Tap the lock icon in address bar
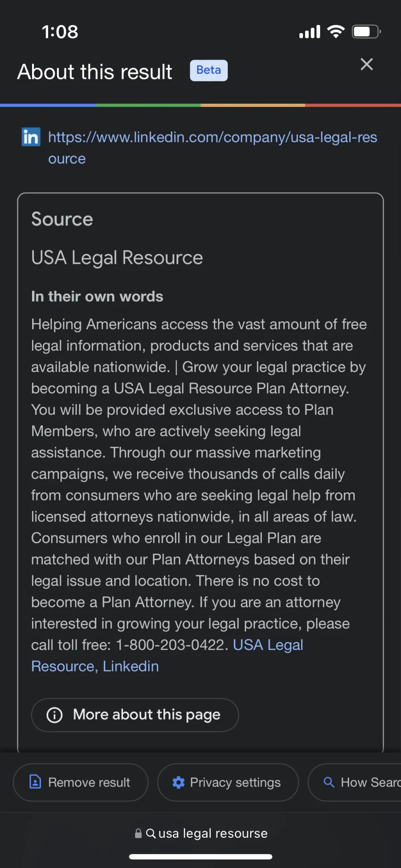 point(139,833)
